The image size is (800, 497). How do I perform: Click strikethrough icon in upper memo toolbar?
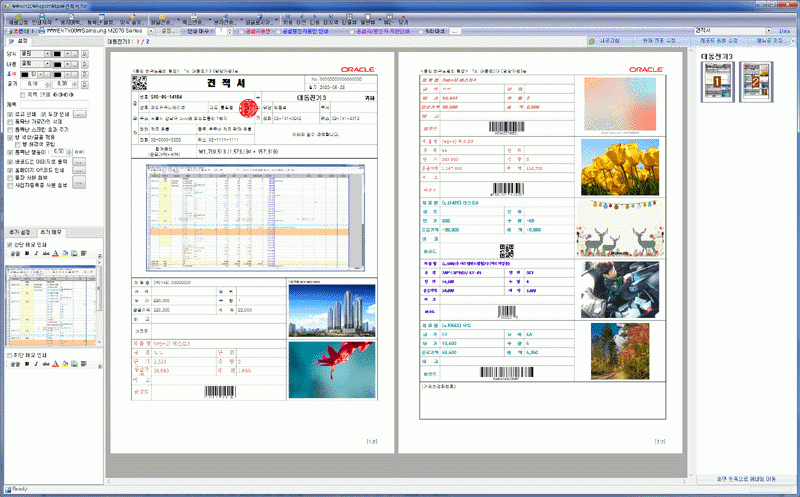[46, 253]
